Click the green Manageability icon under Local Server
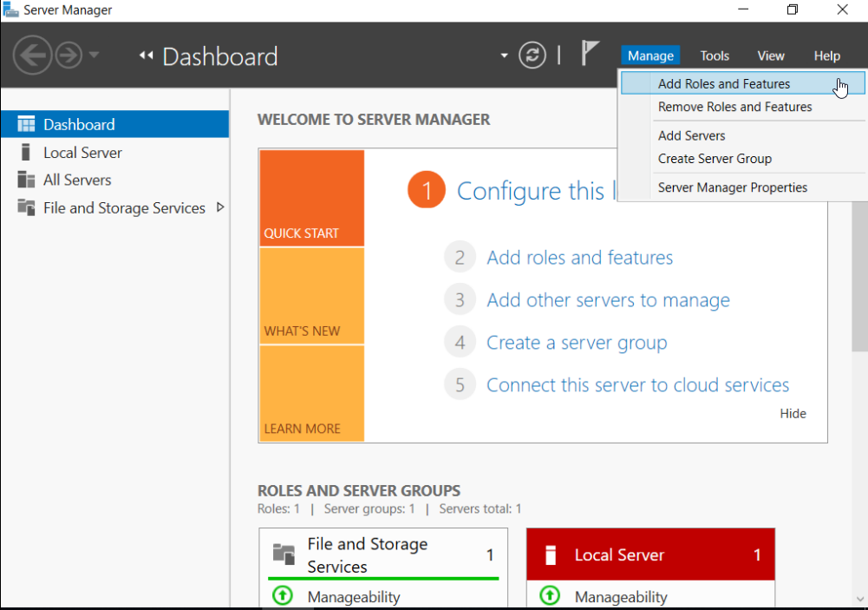 click(x=549, y=596)
